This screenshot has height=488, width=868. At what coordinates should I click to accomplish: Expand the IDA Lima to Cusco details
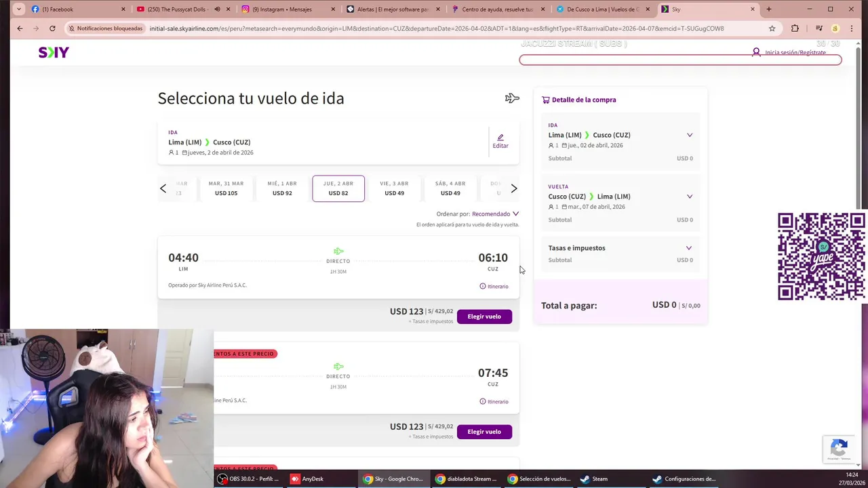pos(690,135)
